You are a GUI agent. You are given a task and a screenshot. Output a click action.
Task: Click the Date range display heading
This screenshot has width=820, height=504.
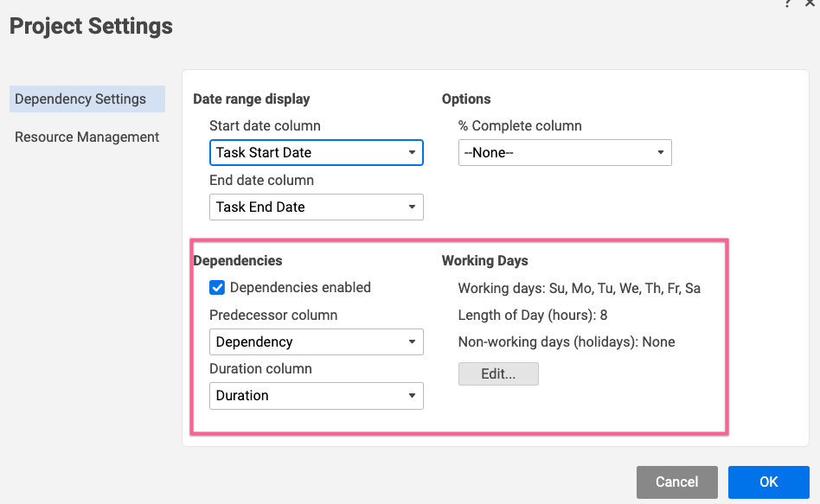pyautogui.click(x=251, y=99)
